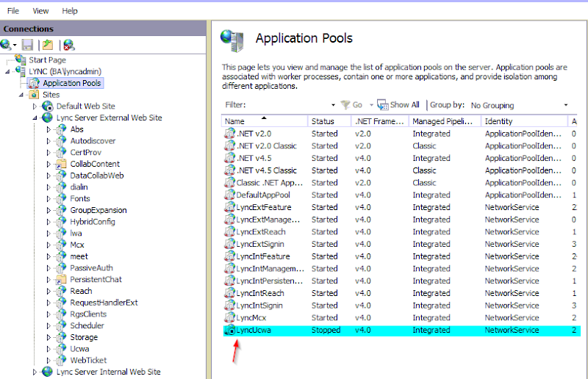This screenshot has width=588, height=379.
Task: Collapse Lync Server External Web Site
Action: [x=35, y=118]
